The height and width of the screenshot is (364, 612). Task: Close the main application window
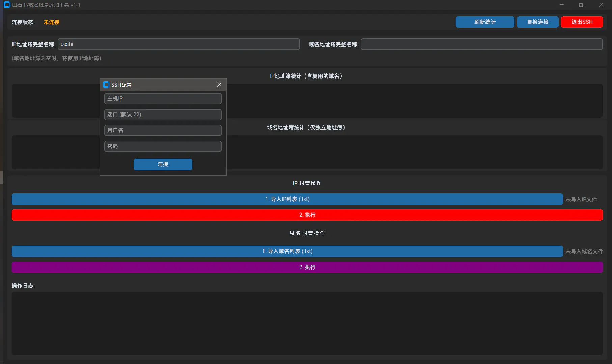601,5
